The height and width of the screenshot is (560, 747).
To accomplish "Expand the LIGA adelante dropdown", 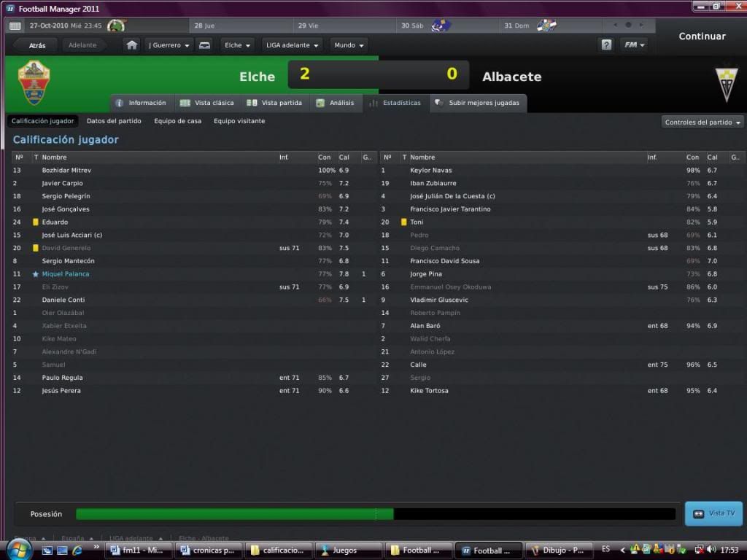I will (292, 45).
